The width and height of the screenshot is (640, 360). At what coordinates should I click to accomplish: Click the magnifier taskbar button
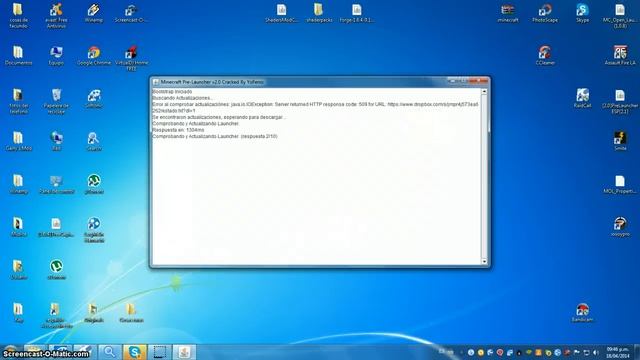tap(109, 352)
